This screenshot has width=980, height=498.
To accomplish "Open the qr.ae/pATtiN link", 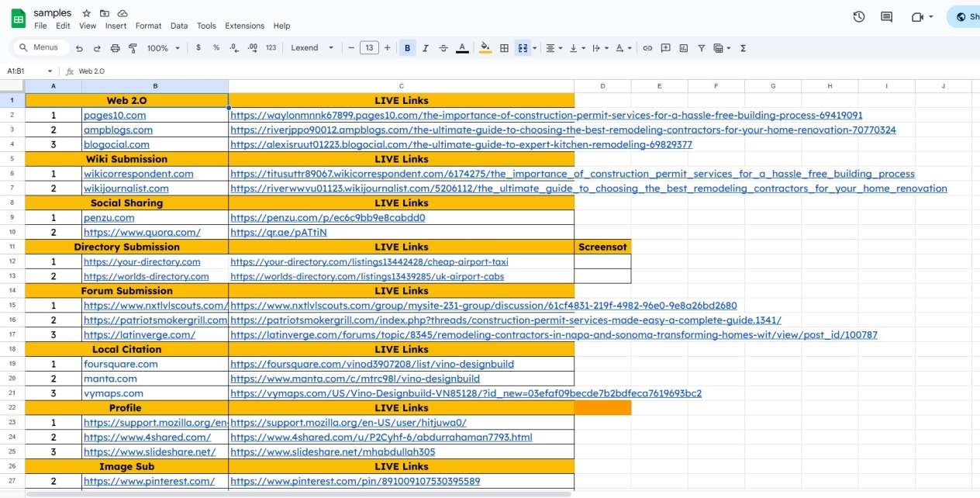I will click(x=278, y=233).
